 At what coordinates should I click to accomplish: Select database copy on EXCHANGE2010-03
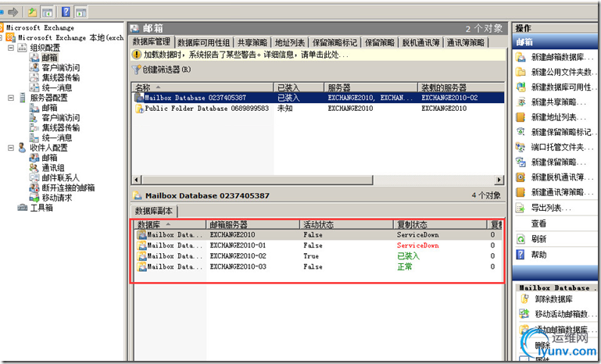[318, 266]
